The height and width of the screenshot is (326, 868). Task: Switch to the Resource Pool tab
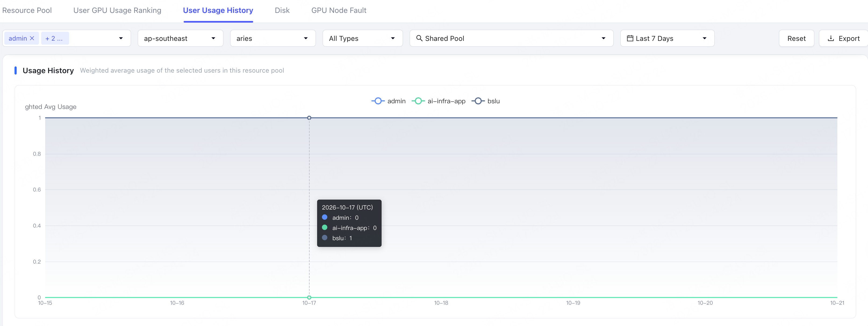point(27,10)
